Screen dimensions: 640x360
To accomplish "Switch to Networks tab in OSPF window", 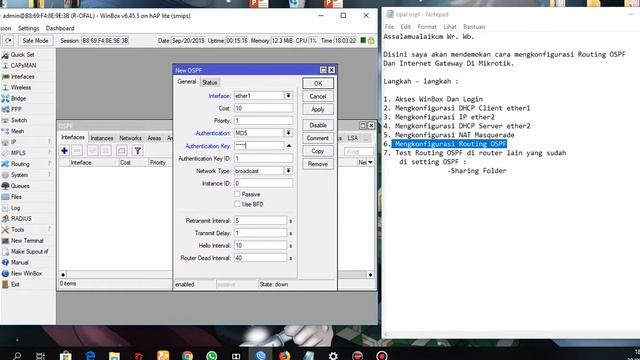I will pyautogui.click(x=130, y=138).
